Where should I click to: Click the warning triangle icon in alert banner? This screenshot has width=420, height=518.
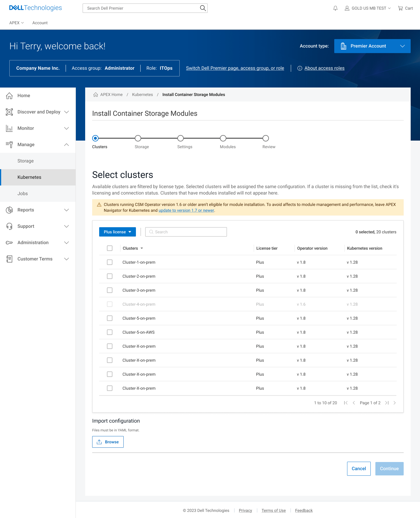coord(99,205)
